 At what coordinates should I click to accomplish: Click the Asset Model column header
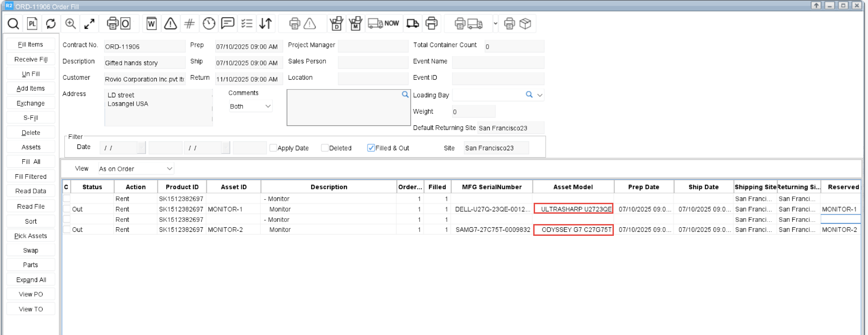(573, 187)
